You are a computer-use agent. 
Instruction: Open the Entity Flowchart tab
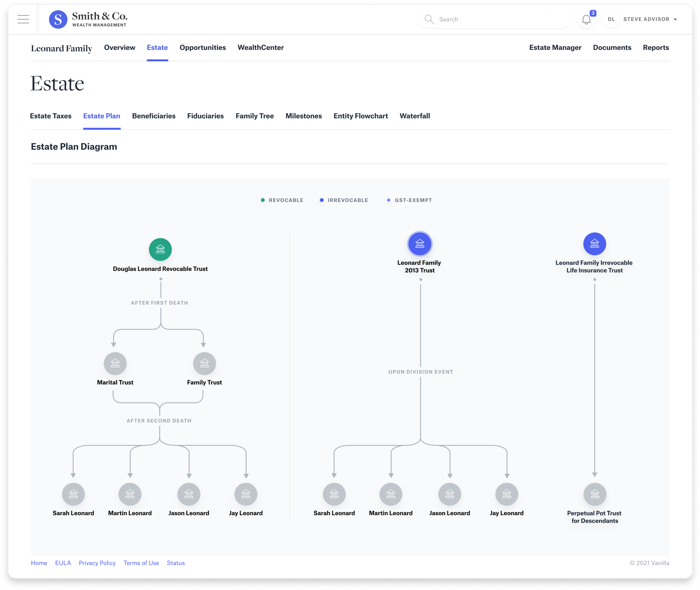click(360, 116)
